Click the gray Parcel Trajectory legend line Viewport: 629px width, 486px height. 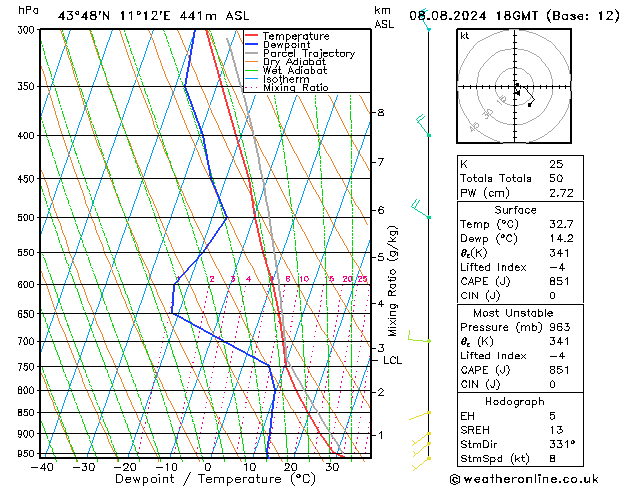pyautogui.click(x=251, y=53)
